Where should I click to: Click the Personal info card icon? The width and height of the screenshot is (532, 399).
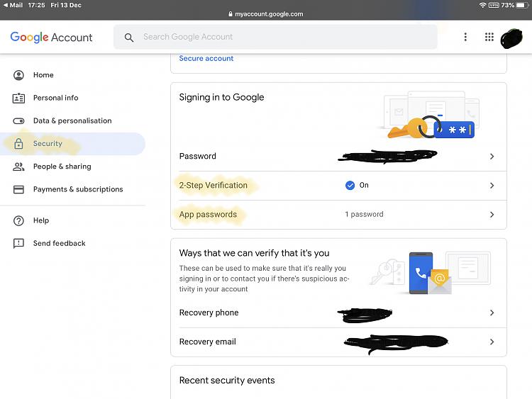click(x=18, y=98)
